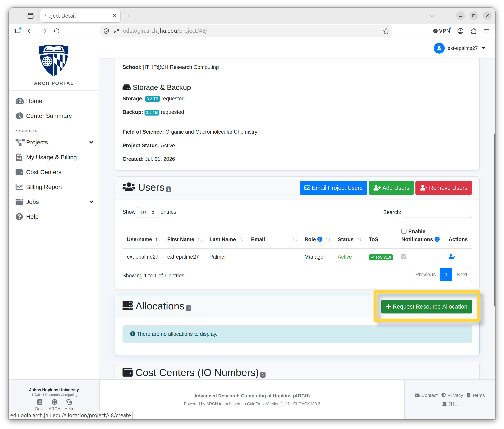Open the browser extensions icon
This screenshot has height=429, width=504.
coord(473,31)
